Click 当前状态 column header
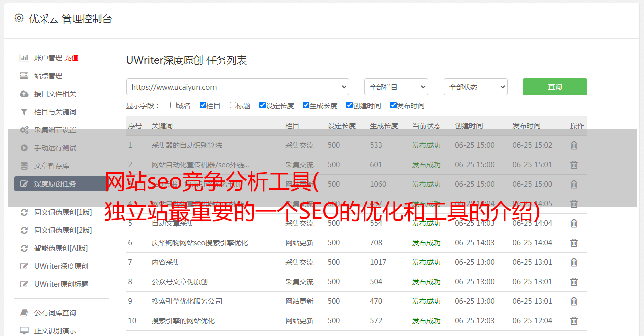 (426, 126)
